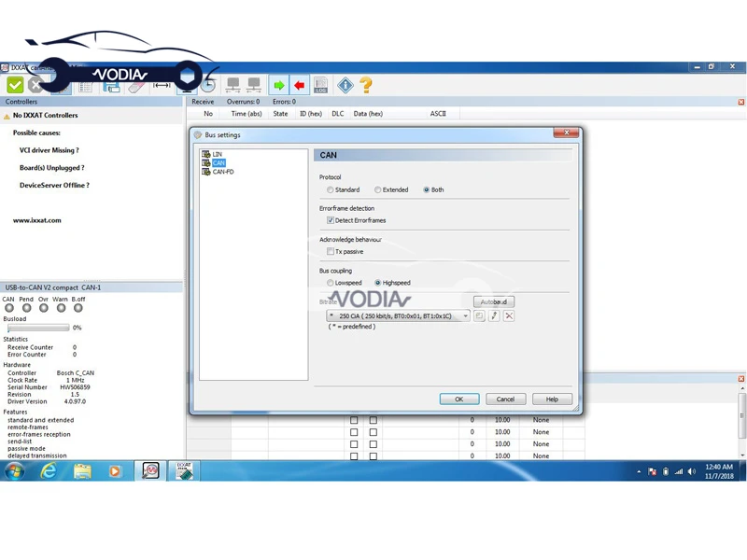Toggle the red left arrow icon

pos(299,85)
